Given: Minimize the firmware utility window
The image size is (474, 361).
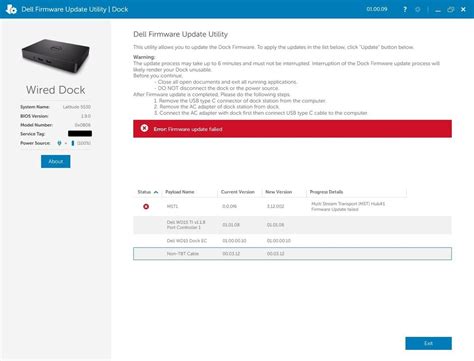Looking at the screenshot, I should pyautogui.click(x=438, y=10).
